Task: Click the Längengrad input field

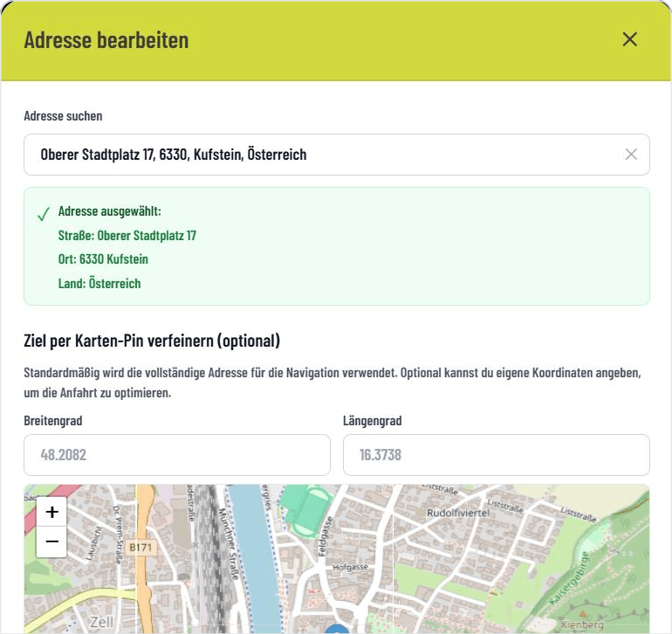Action: pos(497,455)
